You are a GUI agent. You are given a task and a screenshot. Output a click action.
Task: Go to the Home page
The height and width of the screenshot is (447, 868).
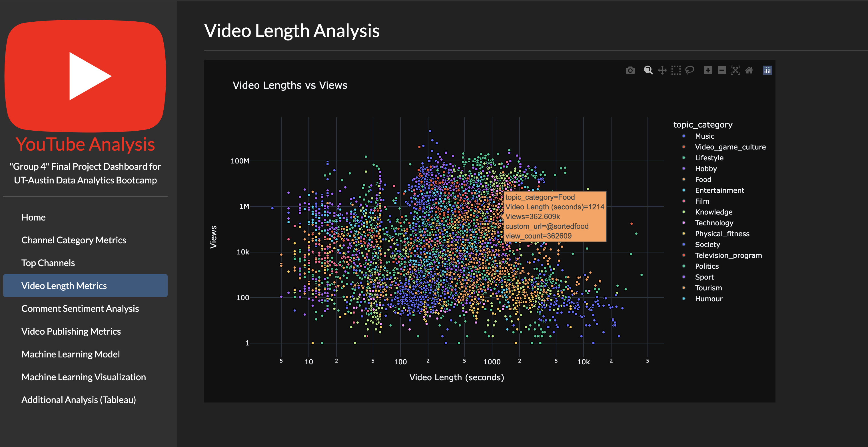point(33,217)
